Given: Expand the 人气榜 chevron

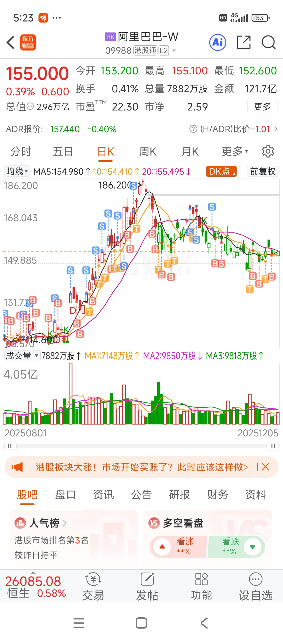Looking at the screenshot, I should 64,523.
